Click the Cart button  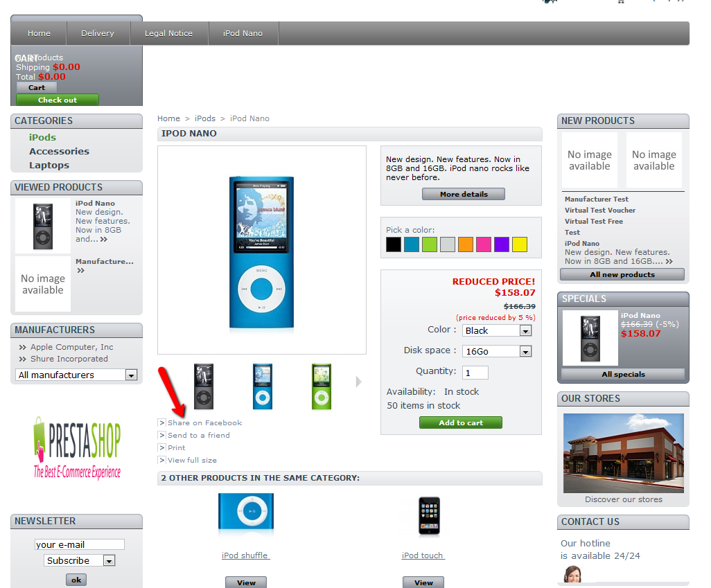tap(37, 87)
